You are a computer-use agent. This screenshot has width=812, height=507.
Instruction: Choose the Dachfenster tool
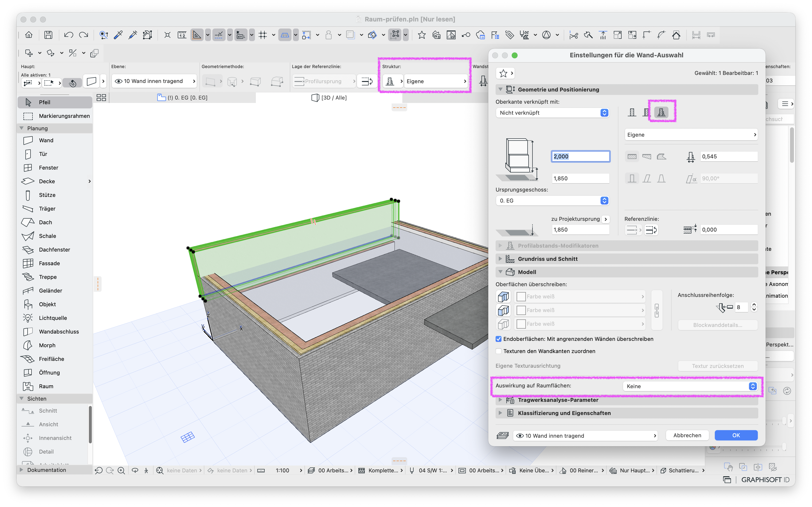pyautogui.click(x=55, y=250)
